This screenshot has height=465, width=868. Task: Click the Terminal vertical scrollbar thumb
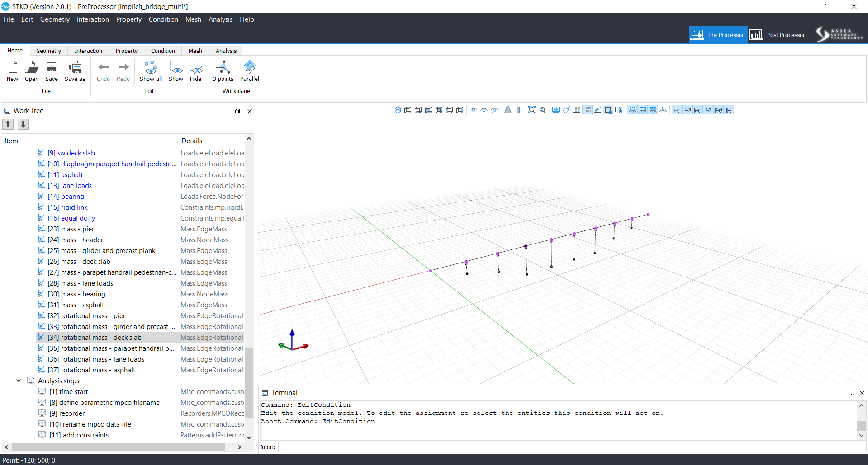pos(862,425)
